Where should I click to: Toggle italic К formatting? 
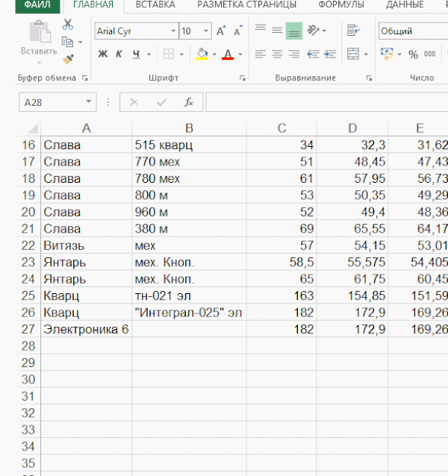119,54
